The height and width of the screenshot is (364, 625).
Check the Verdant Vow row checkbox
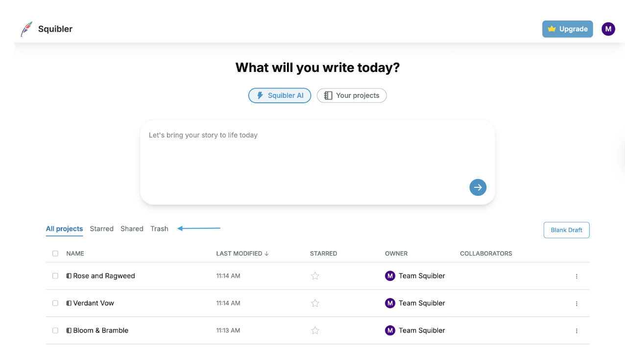tap(55, 303)
